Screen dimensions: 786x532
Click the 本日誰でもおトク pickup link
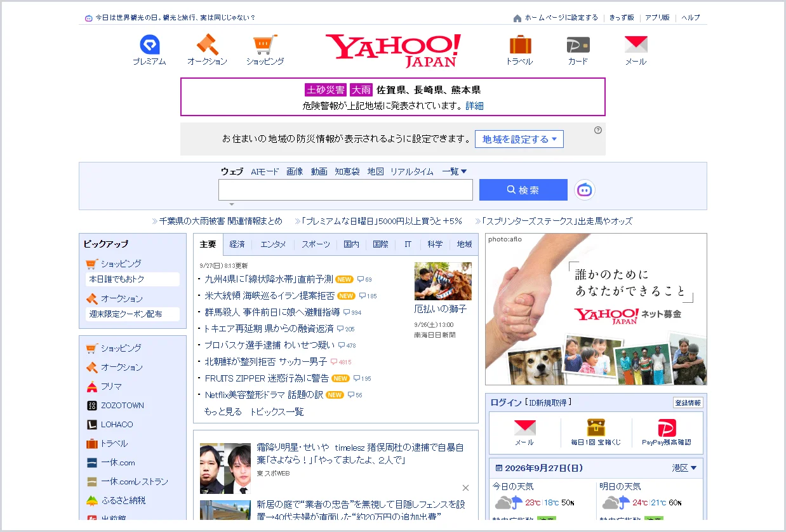tap(133, 279)
